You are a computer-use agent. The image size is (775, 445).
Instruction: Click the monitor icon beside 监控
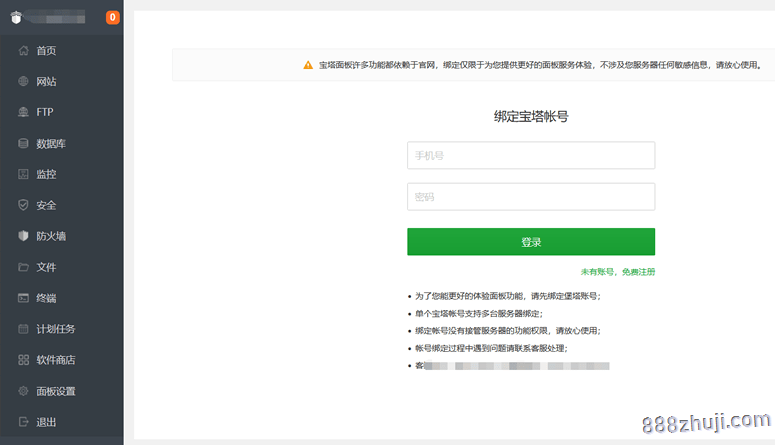(23, 174)
